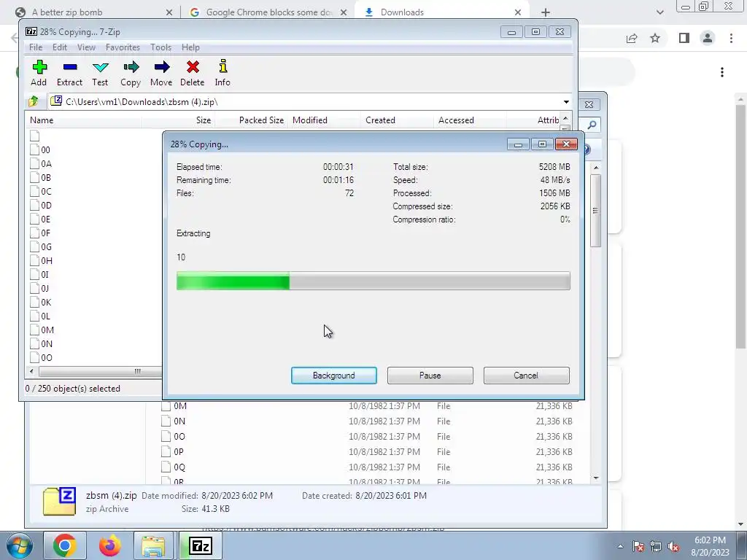Click the Copy toolbar icon
Viewport: 747px width, 560px height.
tap(131, 73)
